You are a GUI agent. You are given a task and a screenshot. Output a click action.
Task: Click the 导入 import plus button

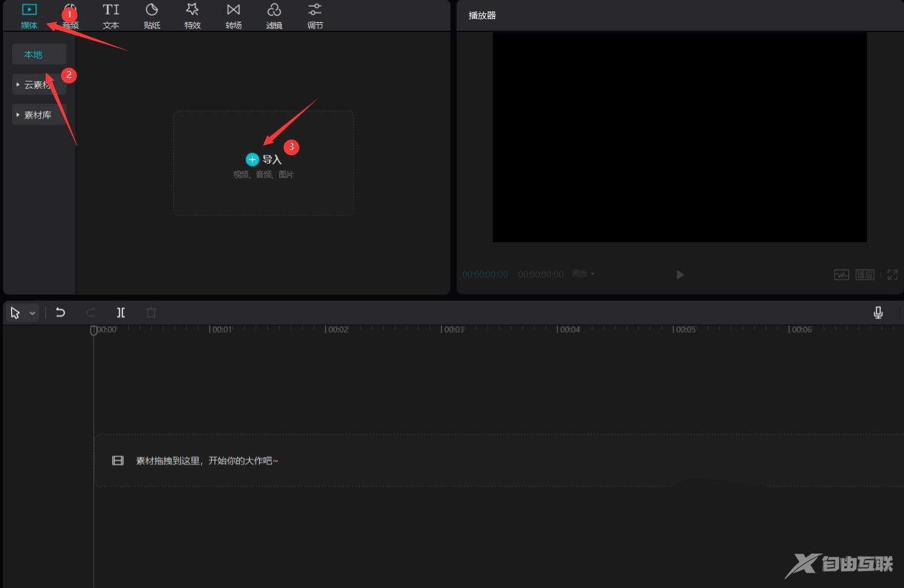[x=252, y=160]
